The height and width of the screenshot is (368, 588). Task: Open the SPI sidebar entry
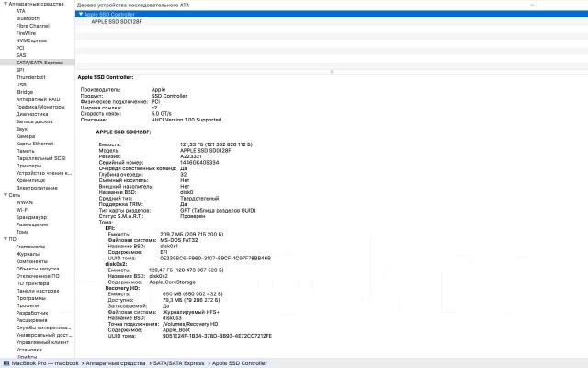[20, 70]
